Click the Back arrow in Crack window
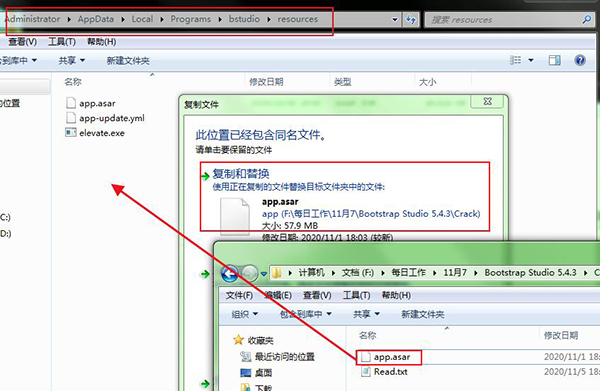 pyautogui.click(x=230, y=273)
